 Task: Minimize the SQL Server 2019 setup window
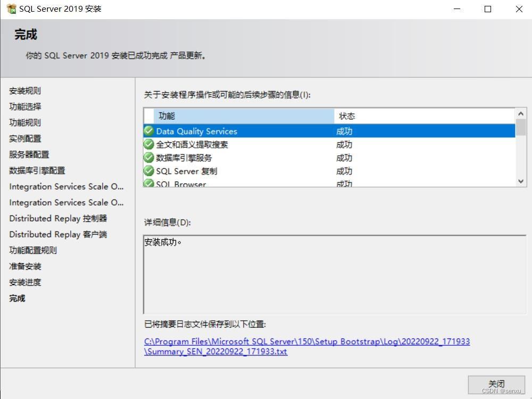tap(457, 9)
